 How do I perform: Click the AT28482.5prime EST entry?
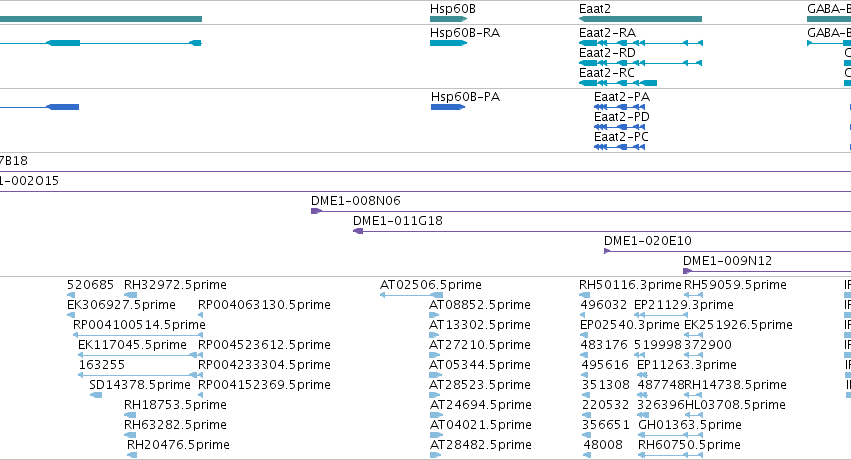tap(480, 445)
